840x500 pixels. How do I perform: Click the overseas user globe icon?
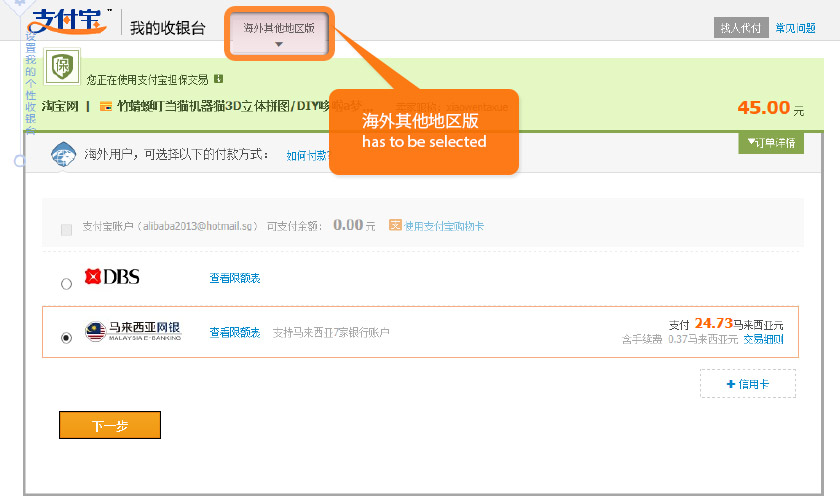coord(65,156)
